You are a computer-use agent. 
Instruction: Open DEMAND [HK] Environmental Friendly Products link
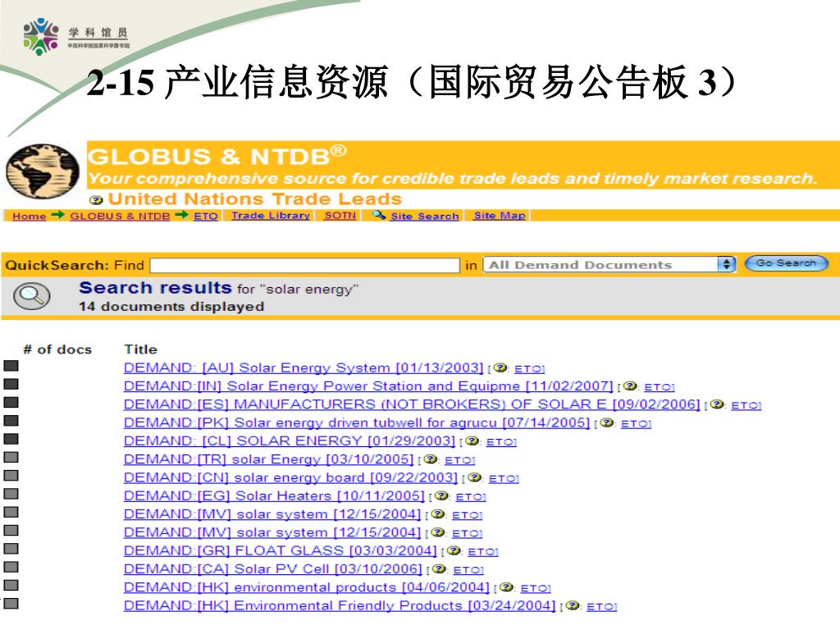(340, 605)
